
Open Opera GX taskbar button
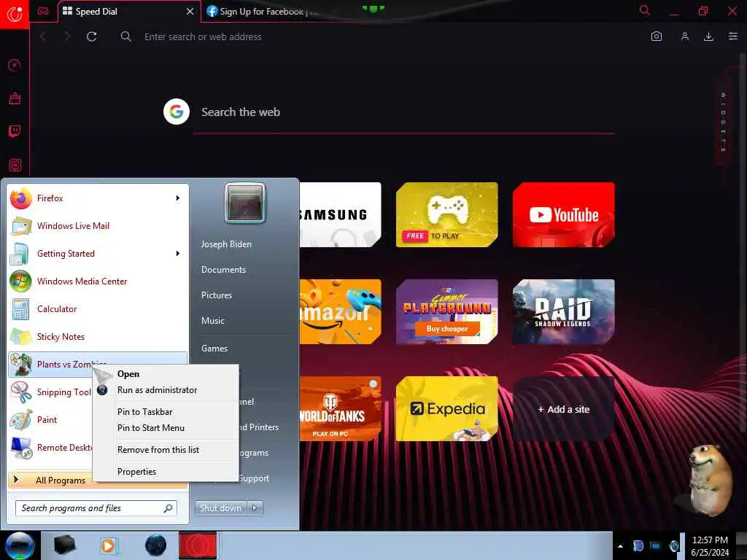(x=198, y=545)
